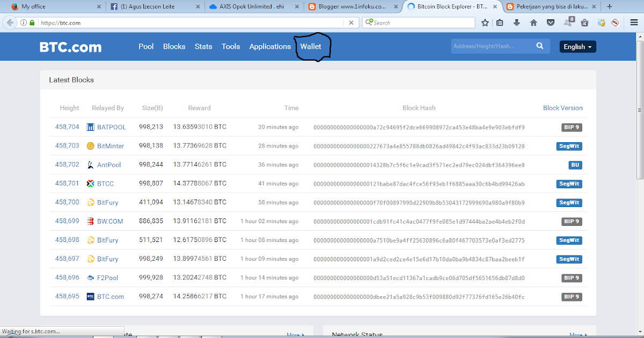The height and width of the screenshot is (338, 644).
Task: Switch to Blogger www.1infoku tab
Action: pos(353,7)
